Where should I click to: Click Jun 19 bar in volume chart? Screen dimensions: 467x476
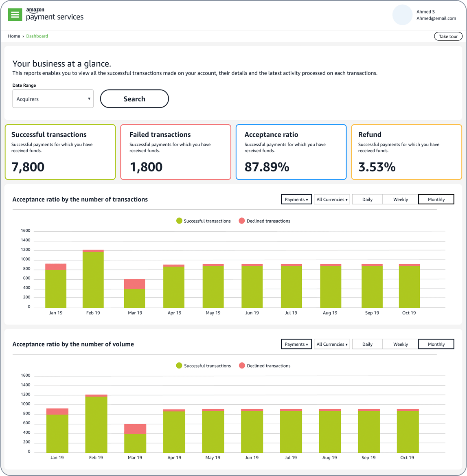tap(252, 431)
